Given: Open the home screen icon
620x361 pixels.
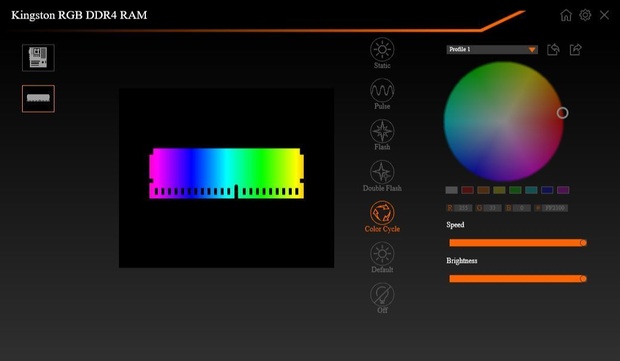Looking at the screenshot, I should (566, 15).
